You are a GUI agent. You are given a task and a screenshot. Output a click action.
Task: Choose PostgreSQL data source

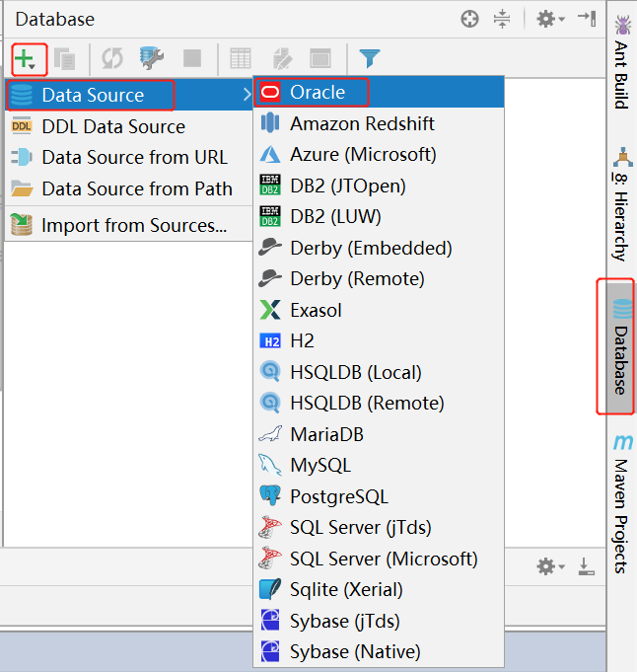379,496
